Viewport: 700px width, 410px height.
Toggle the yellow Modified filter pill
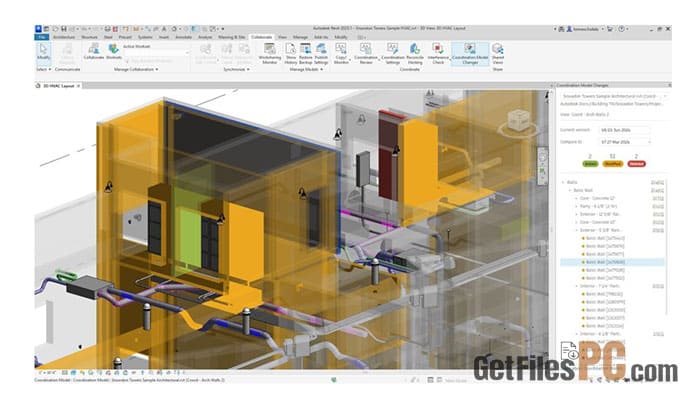pos(612,164)
